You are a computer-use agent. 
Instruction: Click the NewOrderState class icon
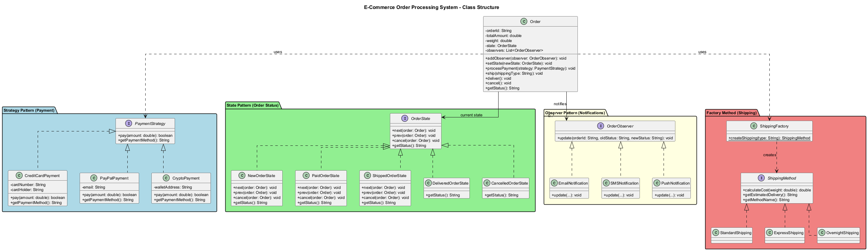coord(242,176)
